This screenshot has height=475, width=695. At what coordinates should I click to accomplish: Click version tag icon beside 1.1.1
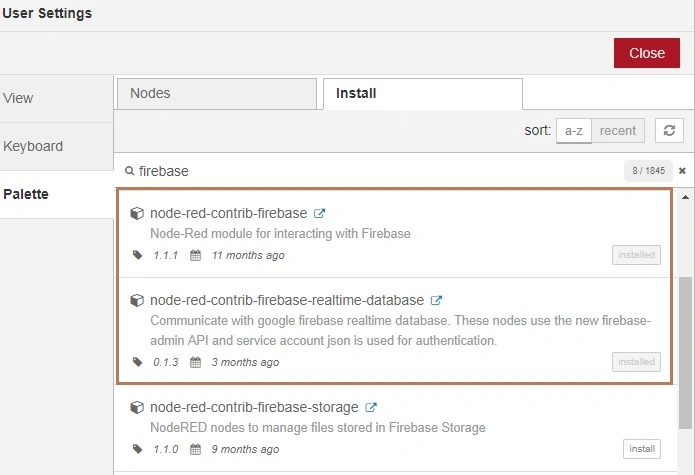(x=137, y=255)
